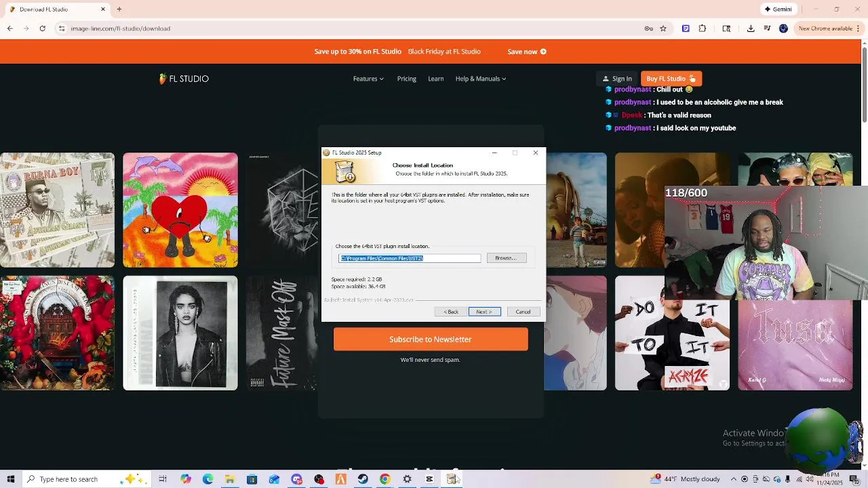
Task: Open the password key icon in address bar
Action: [x=648, y=28]
